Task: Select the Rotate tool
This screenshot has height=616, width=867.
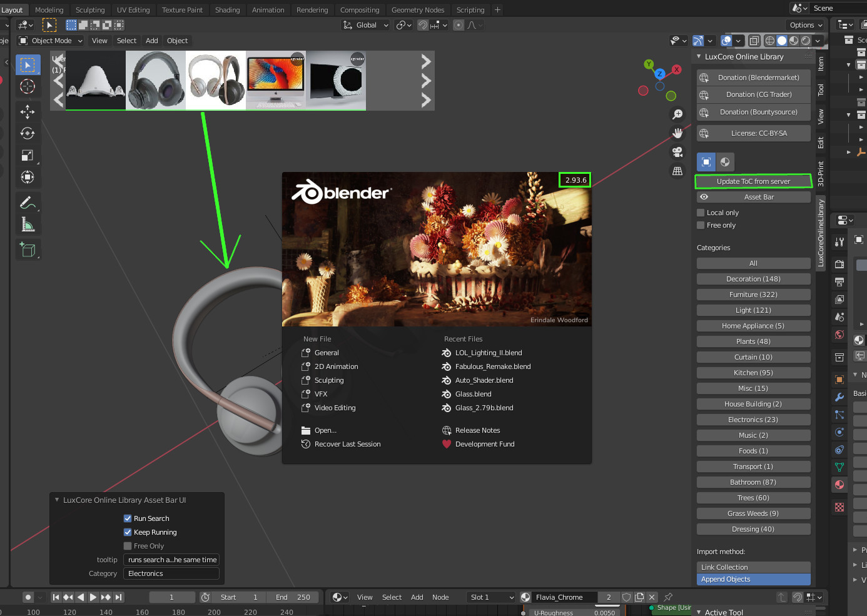Action: (x=28, y=133)
